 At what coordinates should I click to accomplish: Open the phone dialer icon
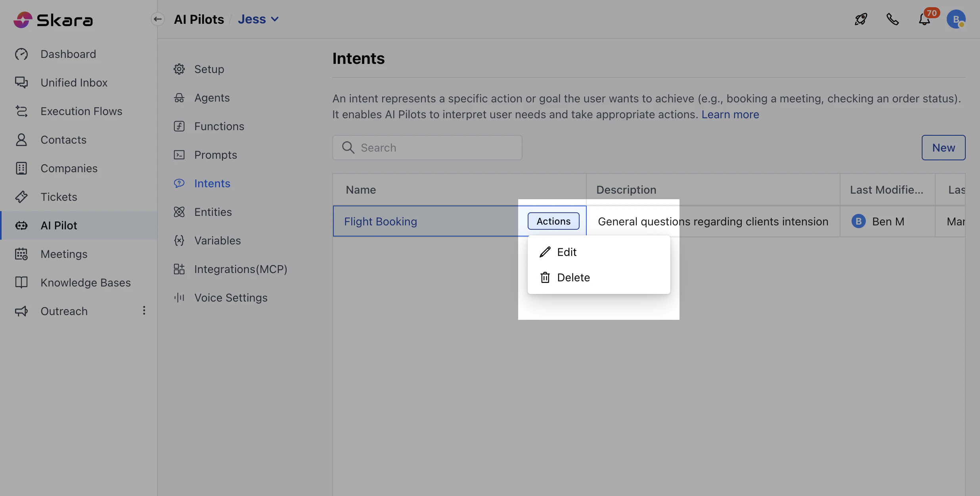point(892,19)
